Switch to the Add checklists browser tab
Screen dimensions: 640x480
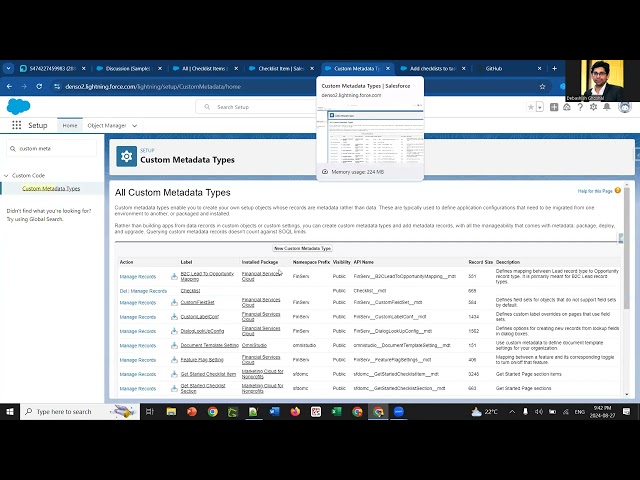pos(433,69)
